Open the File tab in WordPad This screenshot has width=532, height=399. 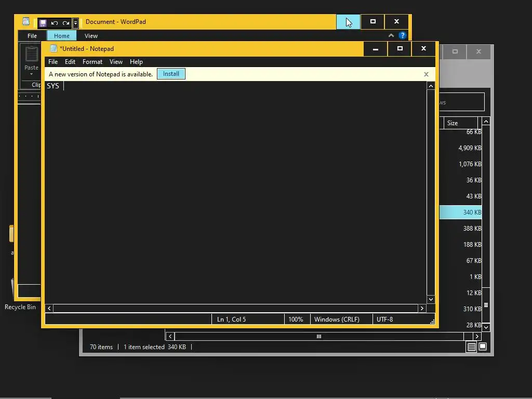click(x=32, y=36)
